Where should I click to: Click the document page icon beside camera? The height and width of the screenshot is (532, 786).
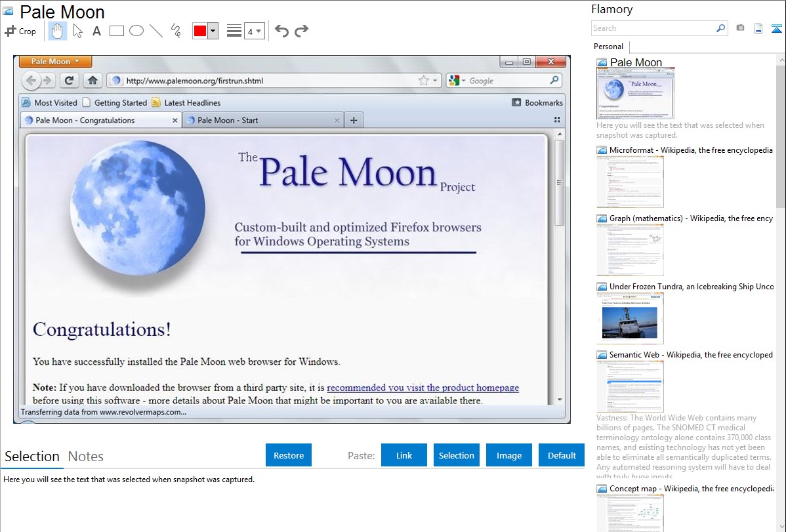tap(758, 29)
